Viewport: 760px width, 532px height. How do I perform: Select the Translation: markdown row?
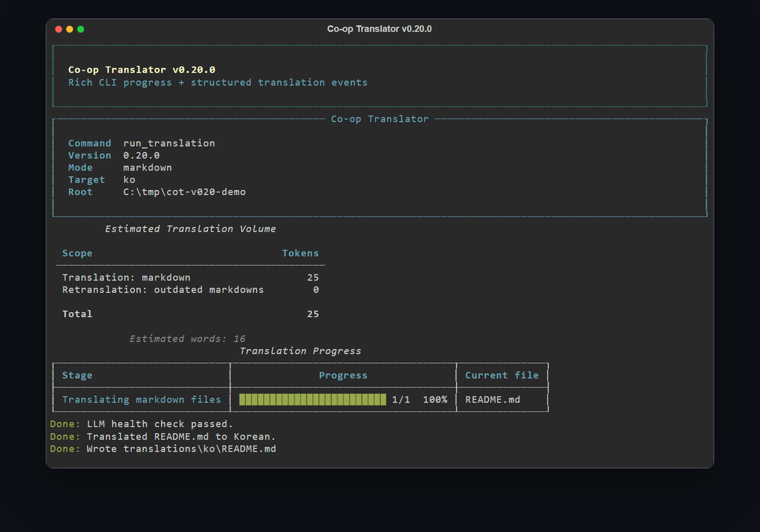[191, 277]
